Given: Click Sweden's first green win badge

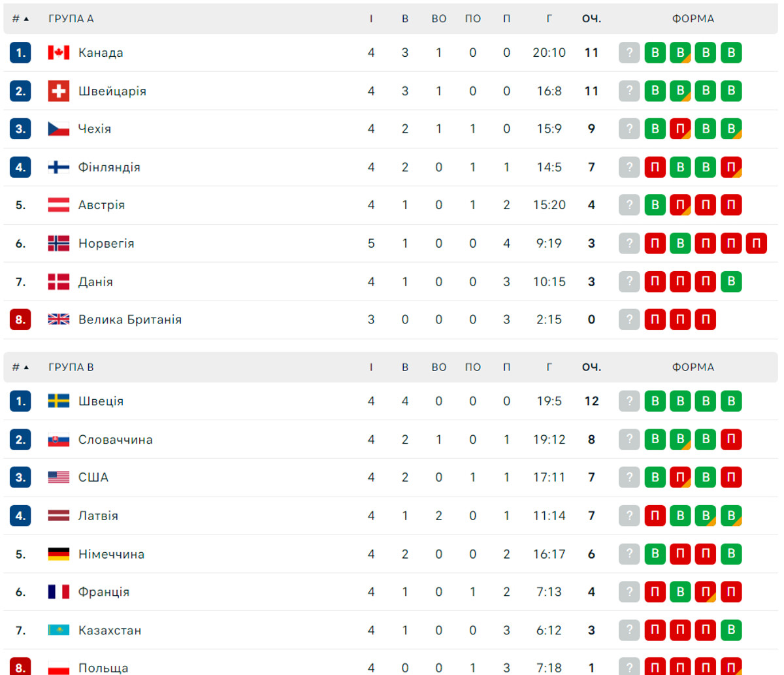Looking at the screenshot, I should pos(655,401).
